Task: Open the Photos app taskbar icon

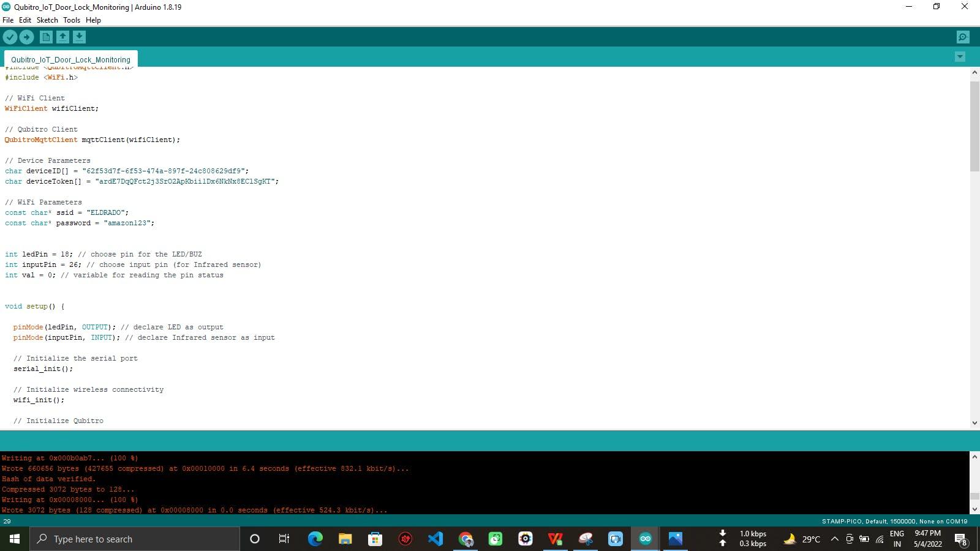Action: 675,539
